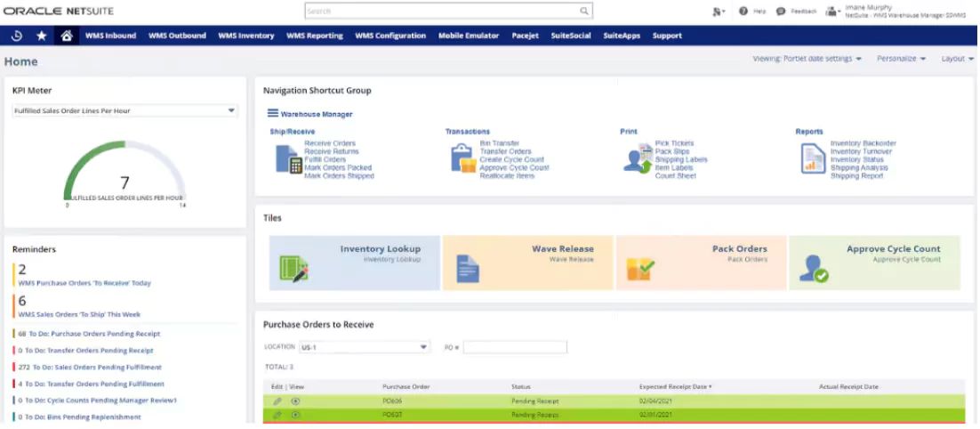The width and height of the screenshot is (980, 429).
Task: Click the search magnifier icon
Action: [583, 11]
